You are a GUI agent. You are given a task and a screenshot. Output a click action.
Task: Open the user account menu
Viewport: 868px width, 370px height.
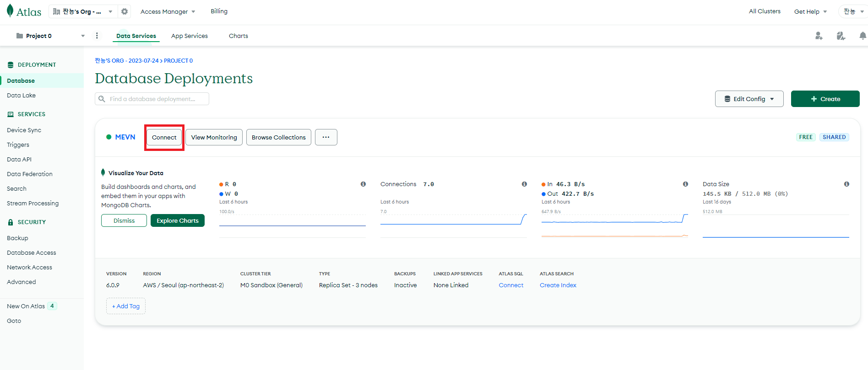click(x=853, y=11)
